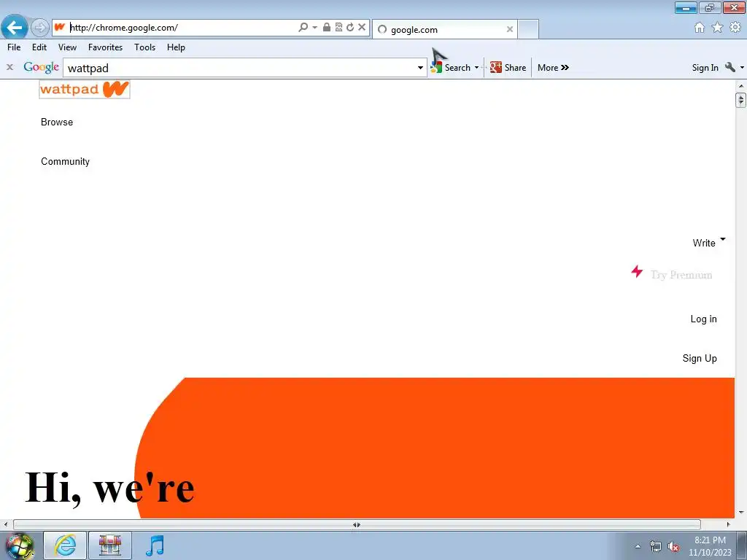747x560 pixels.
Task: Click the network tray icon
Action: click(656, 546)
